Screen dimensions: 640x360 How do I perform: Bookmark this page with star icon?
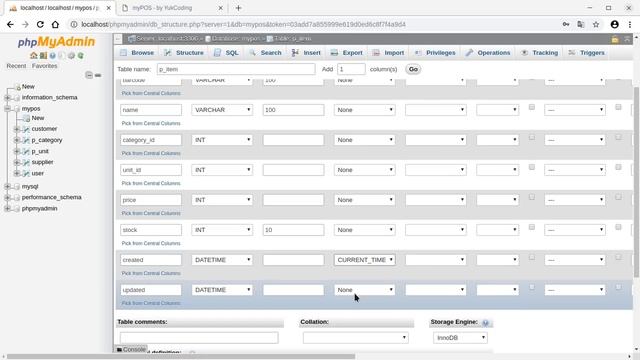[596, 24]
